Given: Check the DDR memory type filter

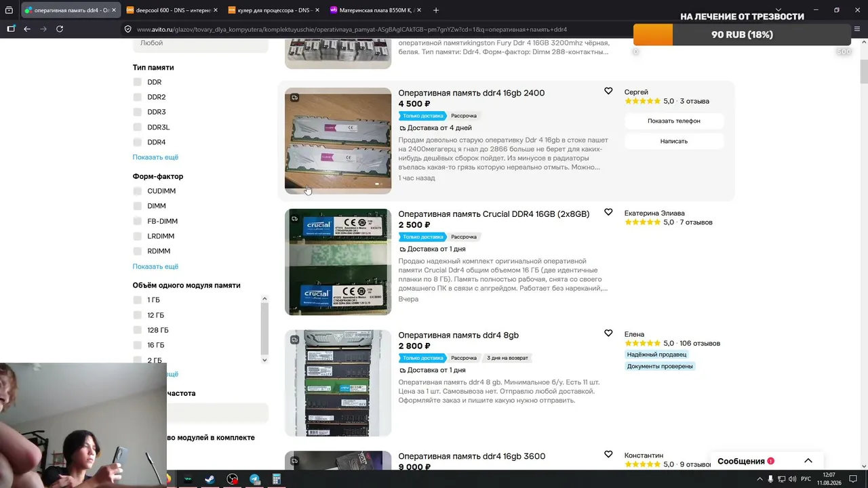Looking at the screenshot, I should click(138, 82).
